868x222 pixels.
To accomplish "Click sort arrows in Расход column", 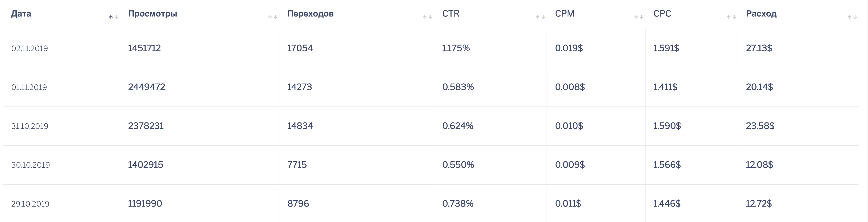I will pos(853,17).
